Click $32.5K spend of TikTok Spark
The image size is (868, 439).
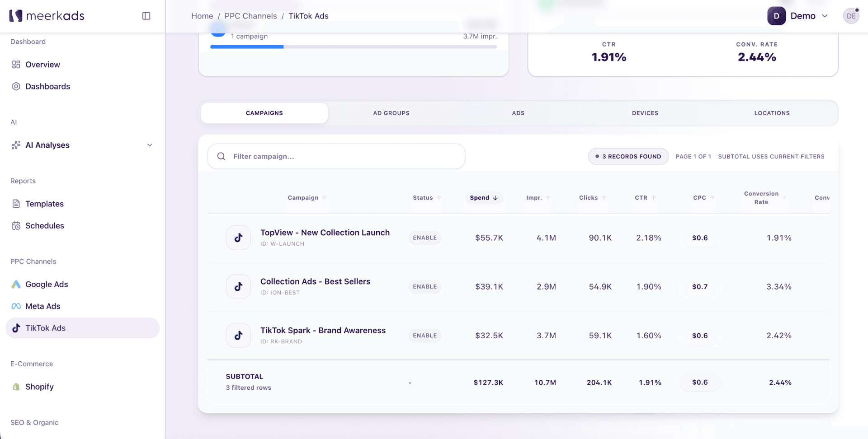(489, 336)
